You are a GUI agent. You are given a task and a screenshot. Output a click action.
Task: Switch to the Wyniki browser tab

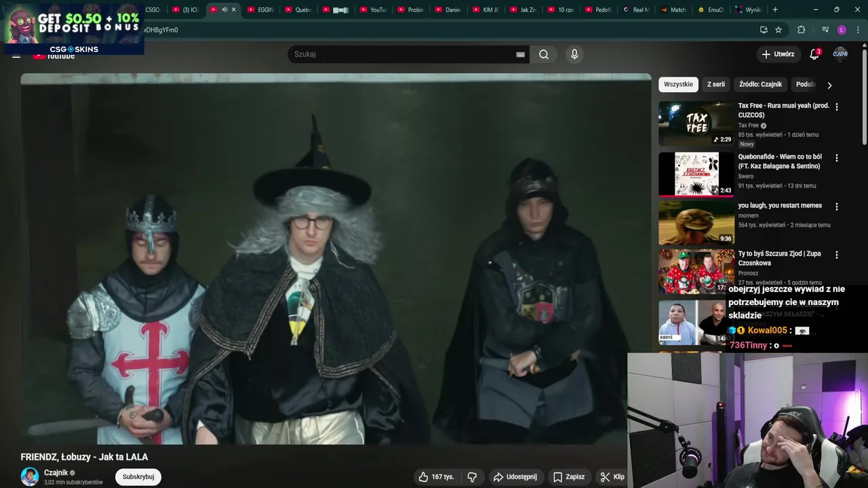(748, 9)
